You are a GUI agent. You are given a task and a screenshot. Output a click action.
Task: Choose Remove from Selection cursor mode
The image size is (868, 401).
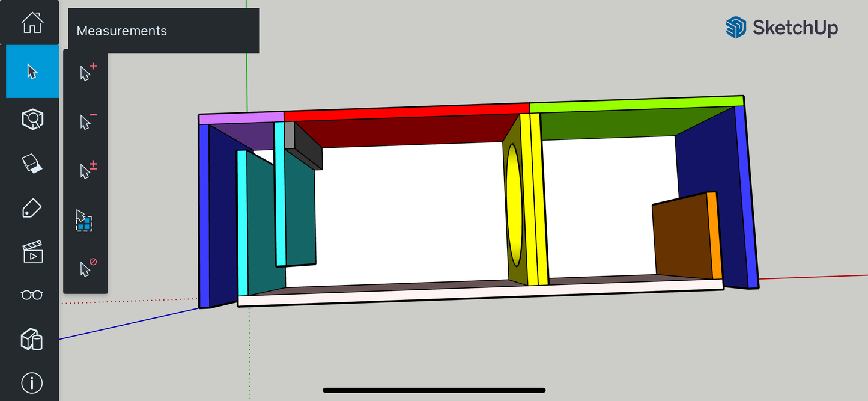click(85, 121)
